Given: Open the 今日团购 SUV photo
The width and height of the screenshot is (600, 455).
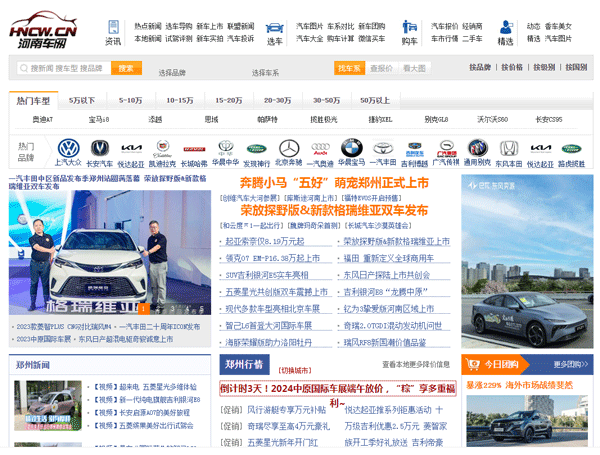Looking at the screenshot, I should [527, 421].
